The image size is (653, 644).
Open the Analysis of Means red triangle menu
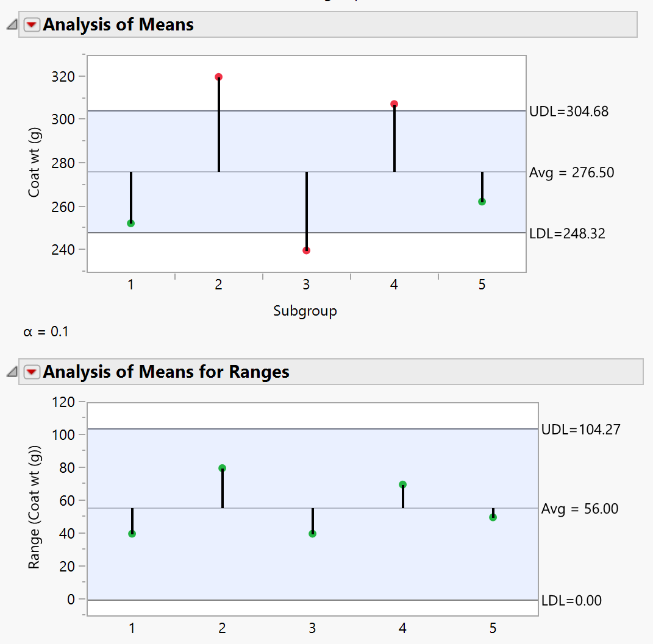[x=31, y=24]
